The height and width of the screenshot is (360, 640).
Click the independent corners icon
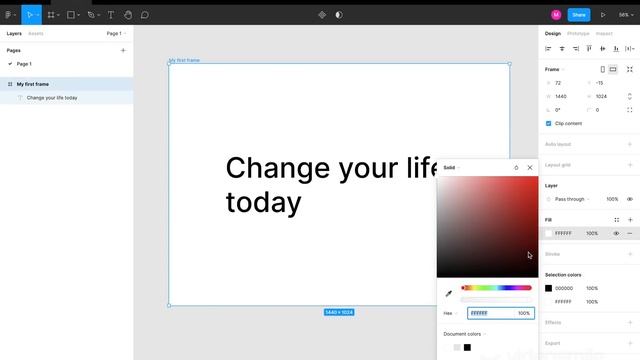tap(630, 110)
